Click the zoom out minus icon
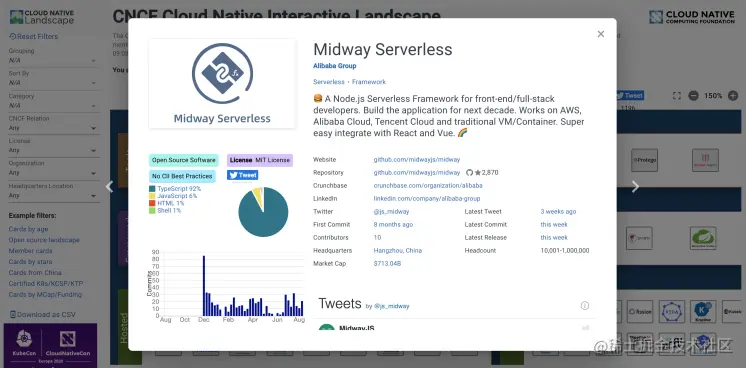Viewport: 746px width, 368px height. tap(693, 96)
